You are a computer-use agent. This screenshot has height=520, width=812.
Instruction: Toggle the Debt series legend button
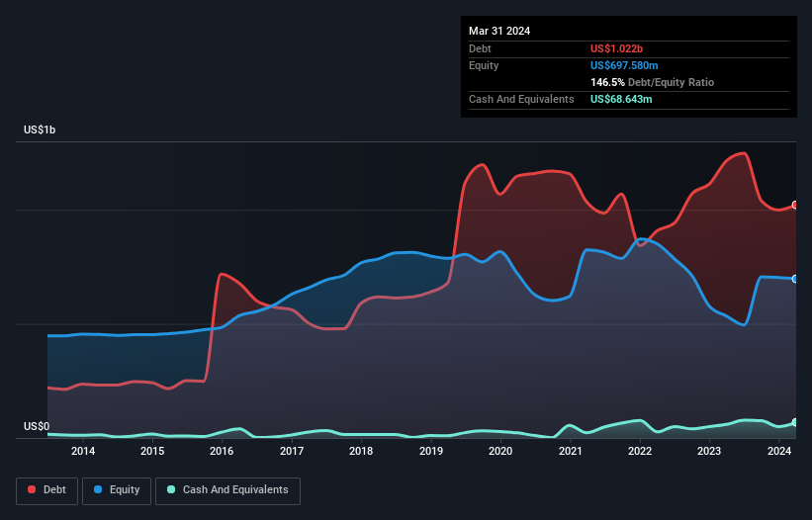tap(47, 490)
